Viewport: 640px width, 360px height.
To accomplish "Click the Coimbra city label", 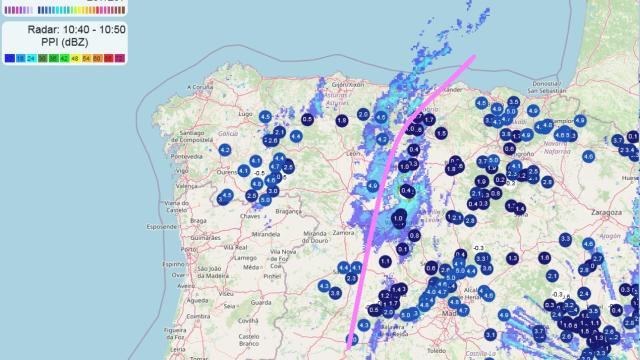I will click(x=198, y=316).
